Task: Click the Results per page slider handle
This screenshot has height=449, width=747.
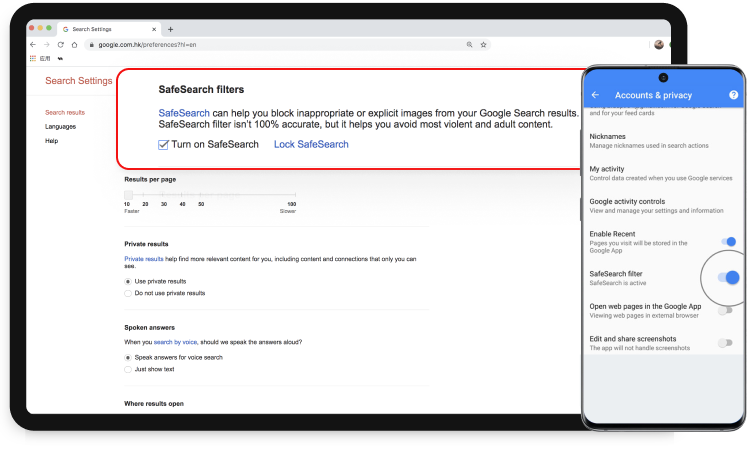Action: pyautogui.click(x=128, y=194)
